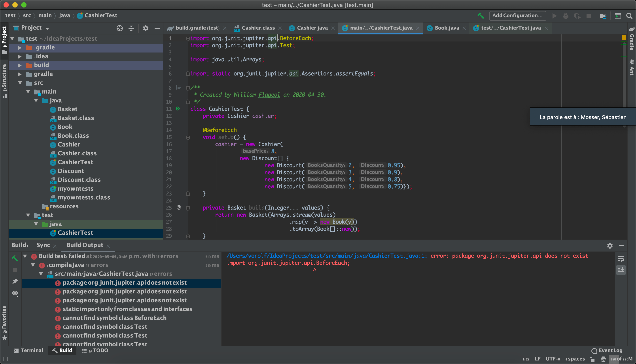Select Discount.class in the project tree
Image resolution: width=636 pixels, height=364 pixels.
click(79, 180)
